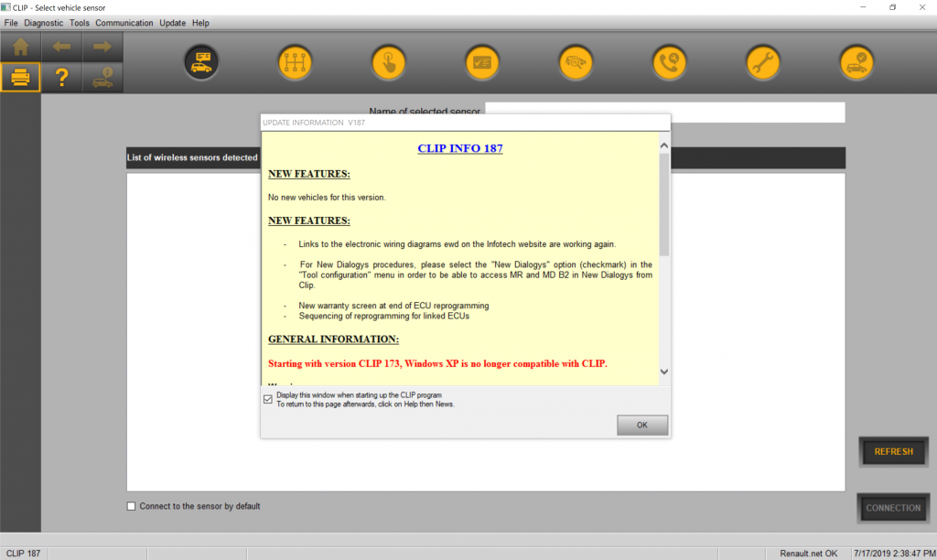The image size is (937, 560).
Task: Click OK in the update information dialog
Action: pos(641,425)
